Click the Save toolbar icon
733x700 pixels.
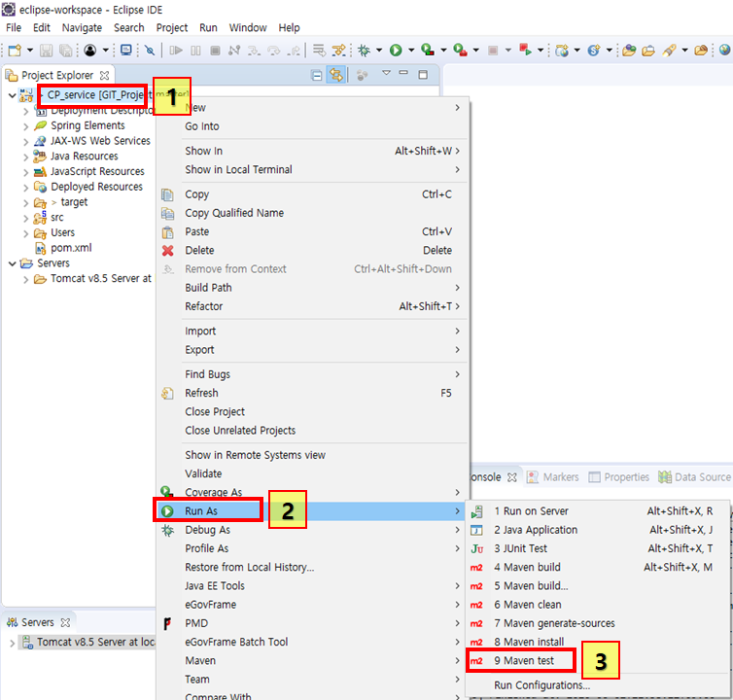pyautogui.click(x=46, y=50)
